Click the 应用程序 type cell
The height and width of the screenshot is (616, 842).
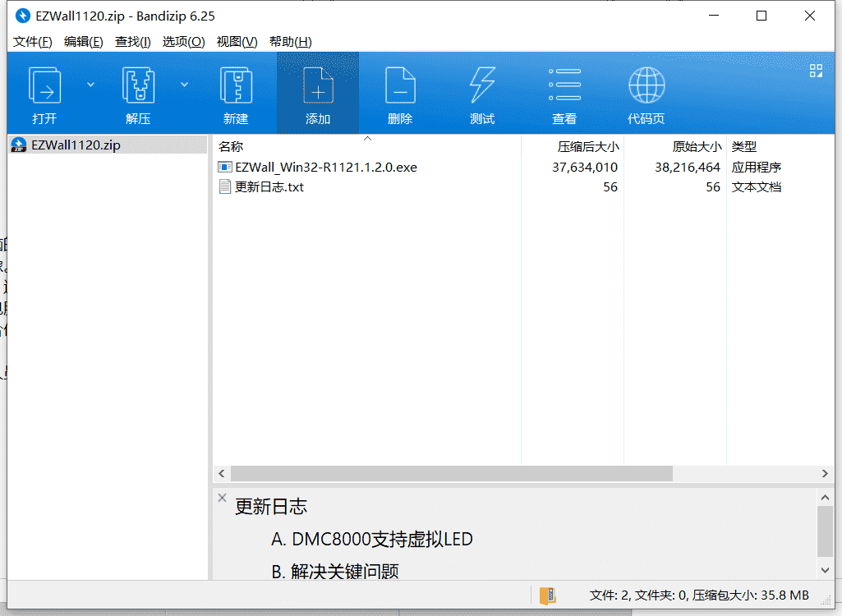point(756,167)
